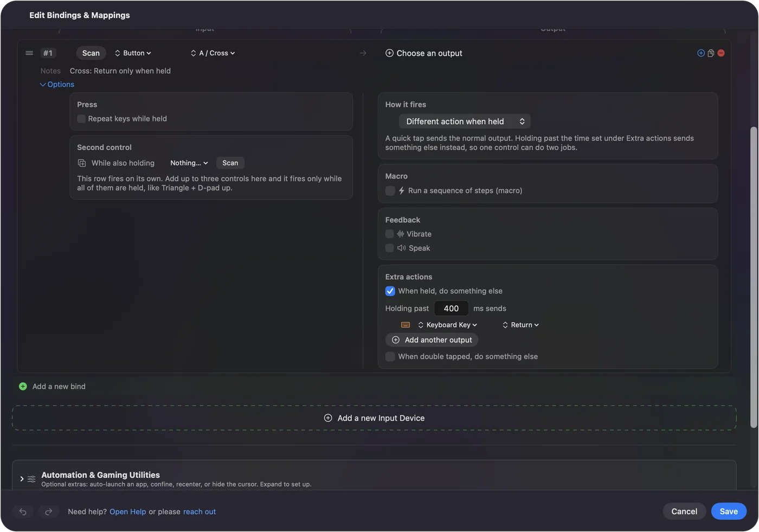Check When double tapped, do something else

390,357
